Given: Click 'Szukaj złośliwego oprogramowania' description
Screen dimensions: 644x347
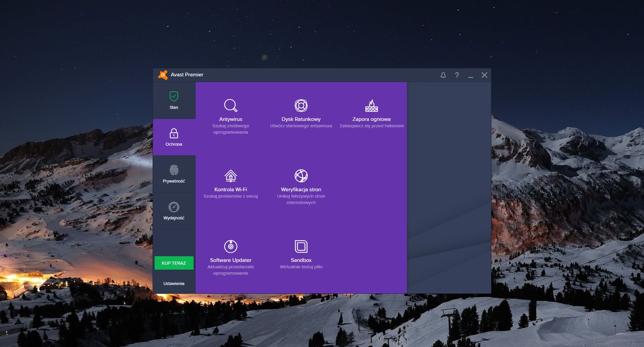Looking at the screenshot, I should pyautogui.click(x=231, y=129).
